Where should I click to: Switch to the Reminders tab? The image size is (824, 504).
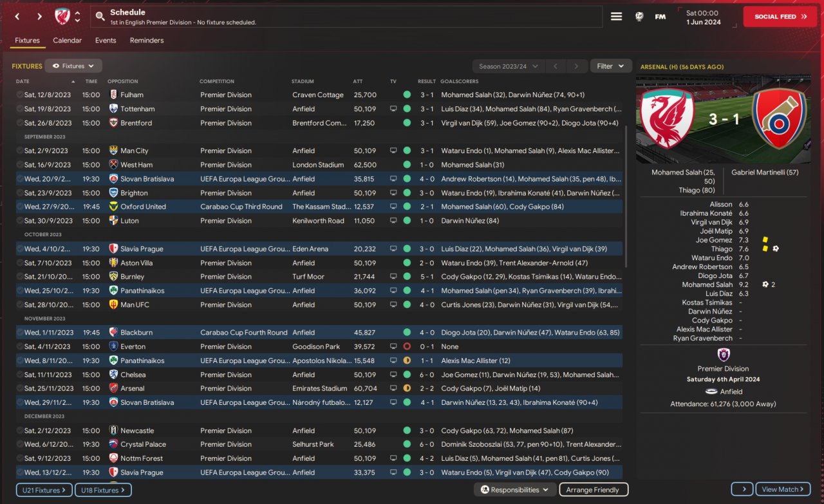147,41
